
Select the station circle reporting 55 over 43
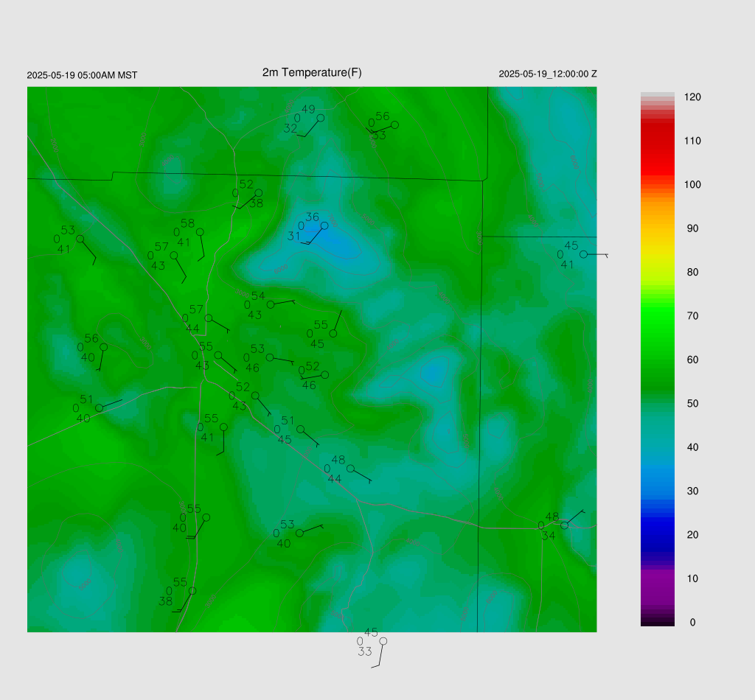pos(218,355)
